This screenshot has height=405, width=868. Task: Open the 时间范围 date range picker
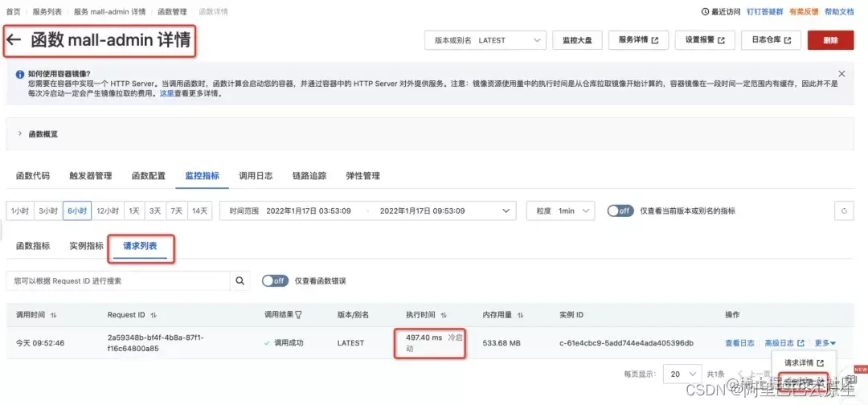[367, 211]
